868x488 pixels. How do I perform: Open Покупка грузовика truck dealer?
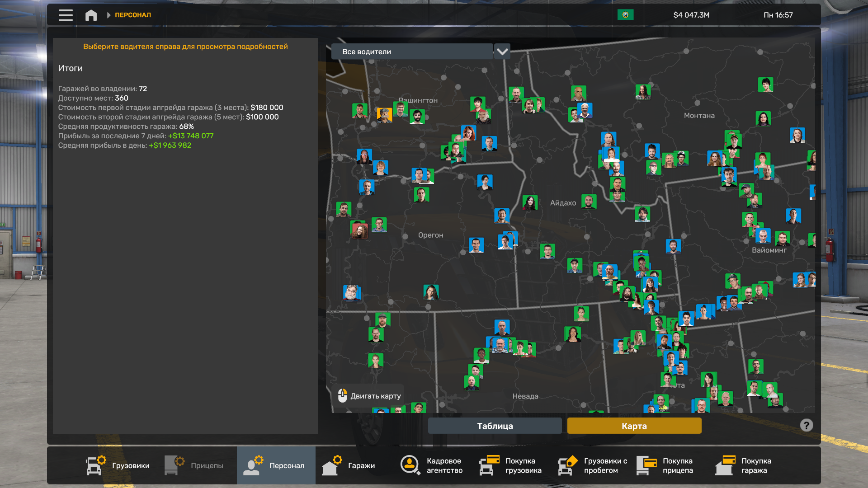click(510, 465)
